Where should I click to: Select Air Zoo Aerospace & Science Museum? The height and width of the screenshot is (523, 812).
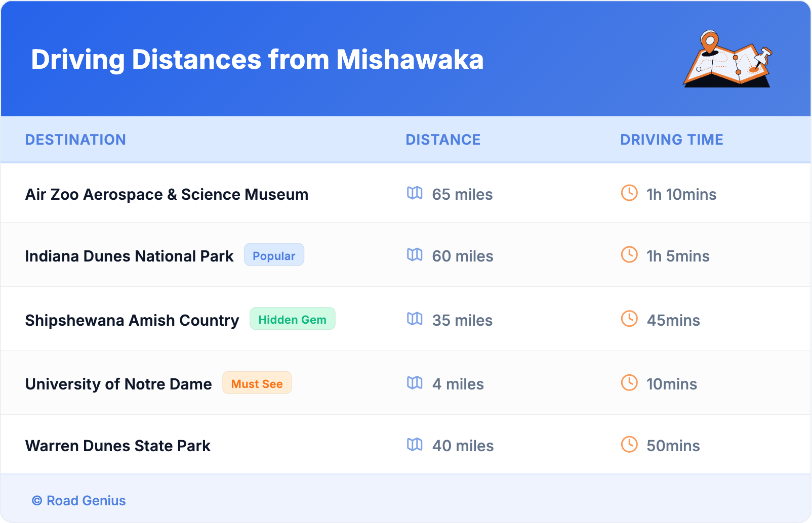167,194
